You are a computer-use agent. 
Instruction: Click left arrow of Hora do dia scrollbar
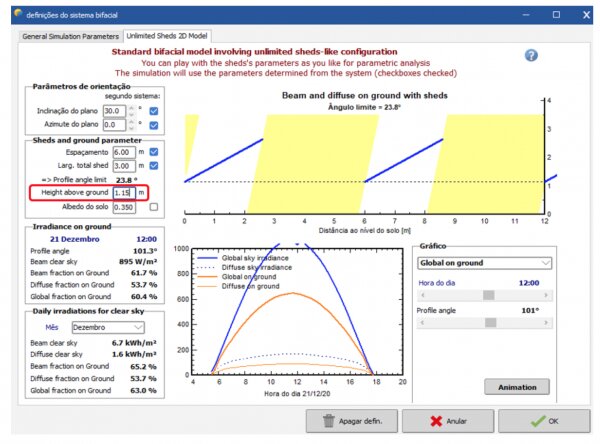pyautogui.click(x=420, y=295)
